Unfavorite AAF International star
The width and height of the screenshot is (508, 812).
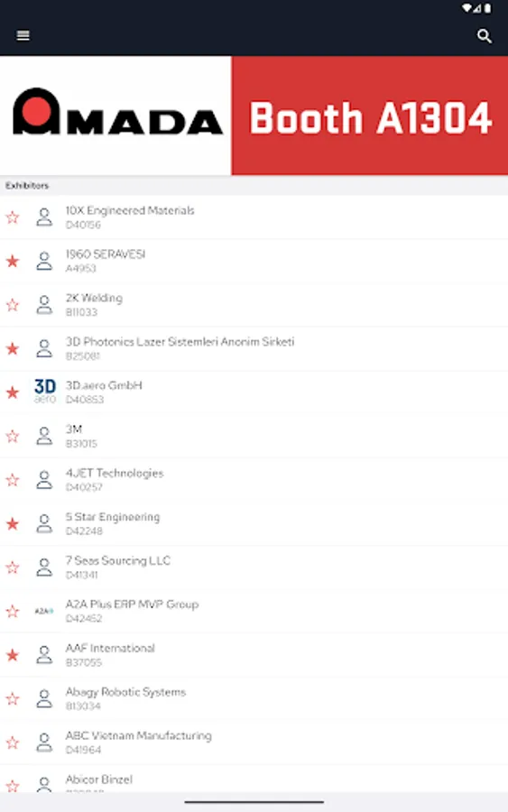tap(13, 655)
